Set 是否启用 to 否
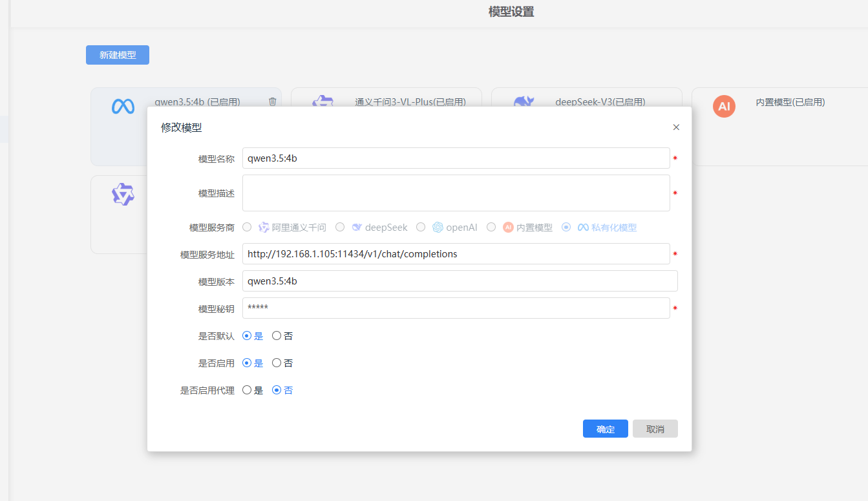 (277, 363)
